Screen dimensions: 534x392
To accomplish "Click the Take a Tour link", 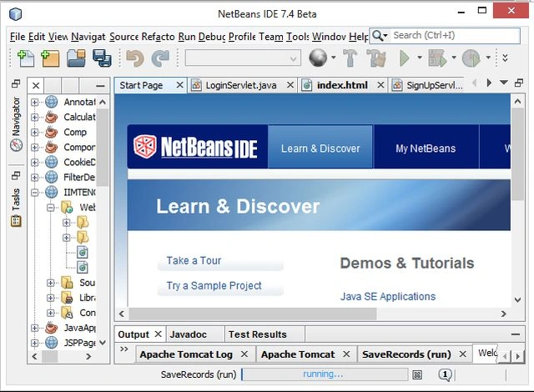I will (194, 261).
